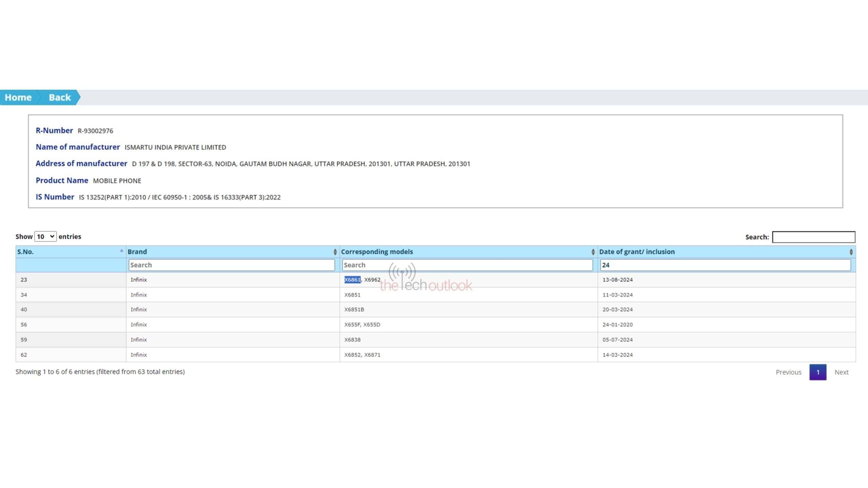Select page 1 in pagination
The image size is (868, 488).
pyautogui.click(x=817, y=372)
